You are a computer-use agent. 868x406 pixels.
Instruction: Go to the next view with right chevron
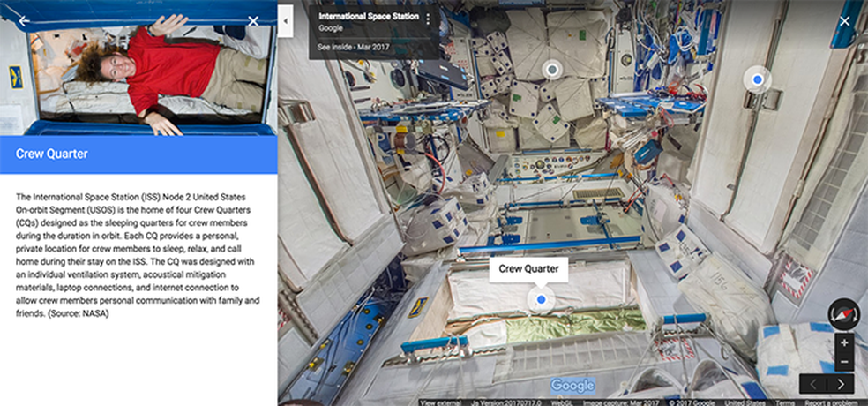pyautogui.click(x=841, y=384)
